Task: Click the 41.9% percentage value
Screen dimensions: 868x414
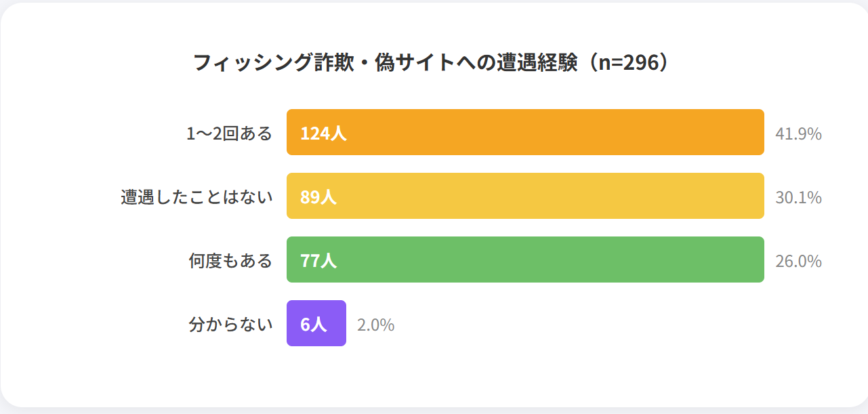Action: point(798,134)
